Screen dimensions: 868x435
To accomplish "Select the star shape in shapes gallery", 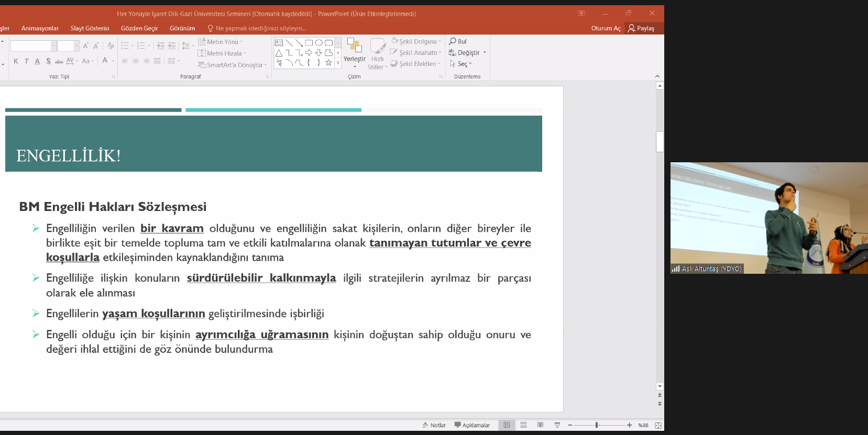I will click(x=328, y=63).
